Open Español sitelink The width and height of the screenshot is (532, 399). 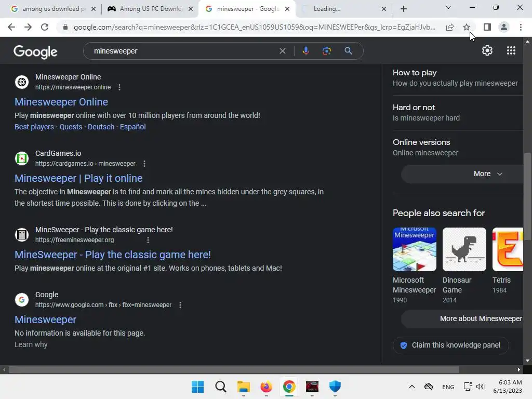[132, 127]
